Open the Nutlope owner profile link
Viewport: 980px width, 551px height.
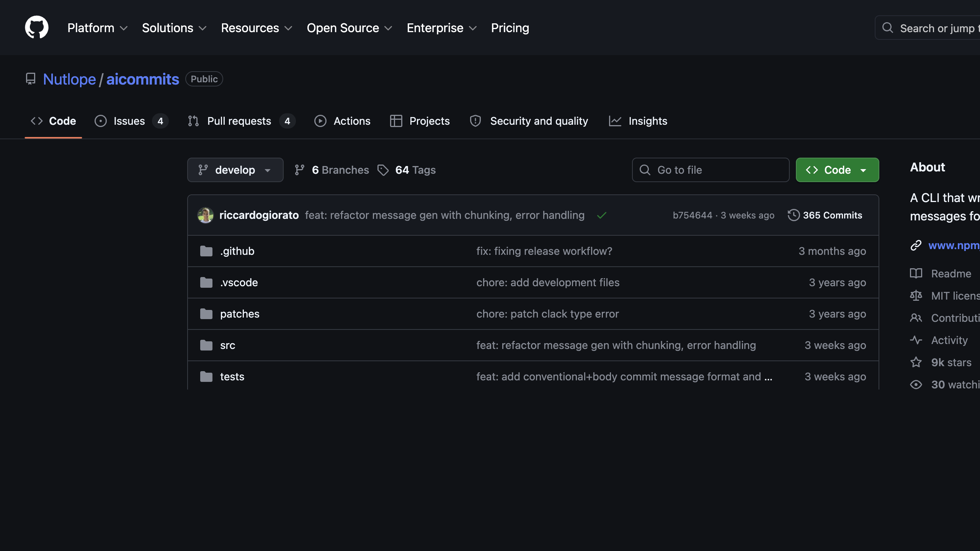(x=69, y=79)
